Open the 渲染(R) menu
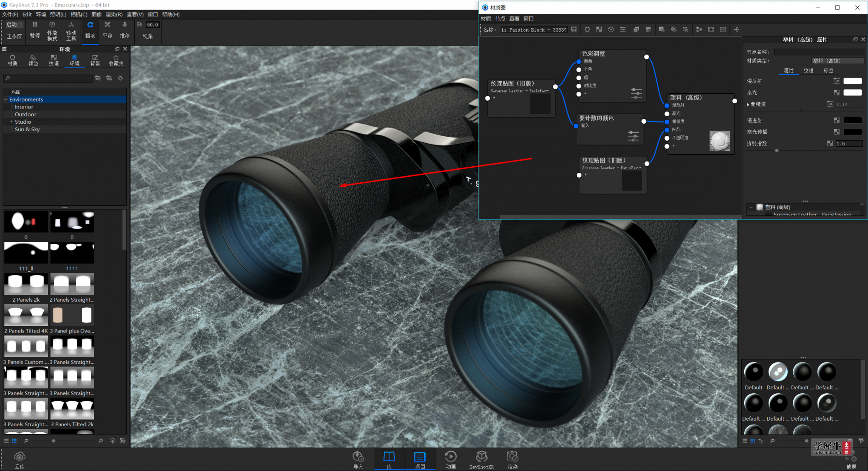The height and width of the screenshot is (471, 868). (x=114, y=14)
